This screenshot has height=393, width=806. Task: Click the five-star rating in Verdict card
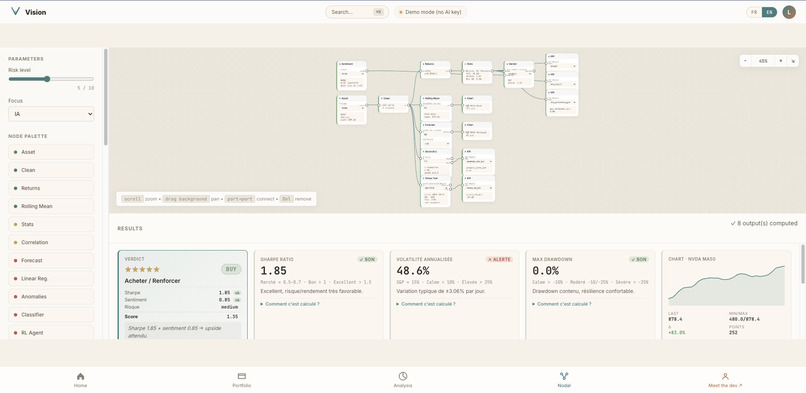coord(142,269)
